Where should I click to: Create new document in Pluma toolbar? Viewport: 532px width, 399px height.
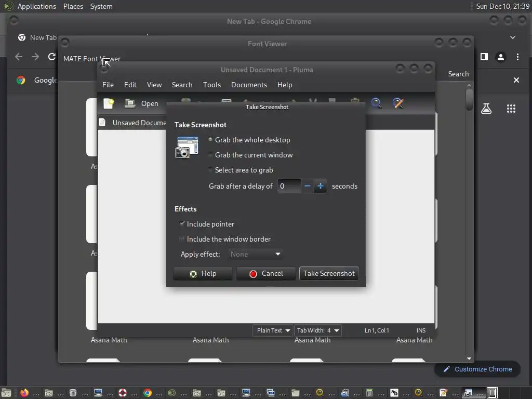tap(109, 103)
